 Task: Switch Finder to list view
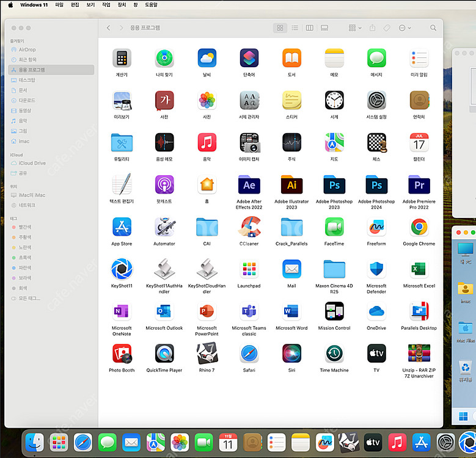point(295,28)
